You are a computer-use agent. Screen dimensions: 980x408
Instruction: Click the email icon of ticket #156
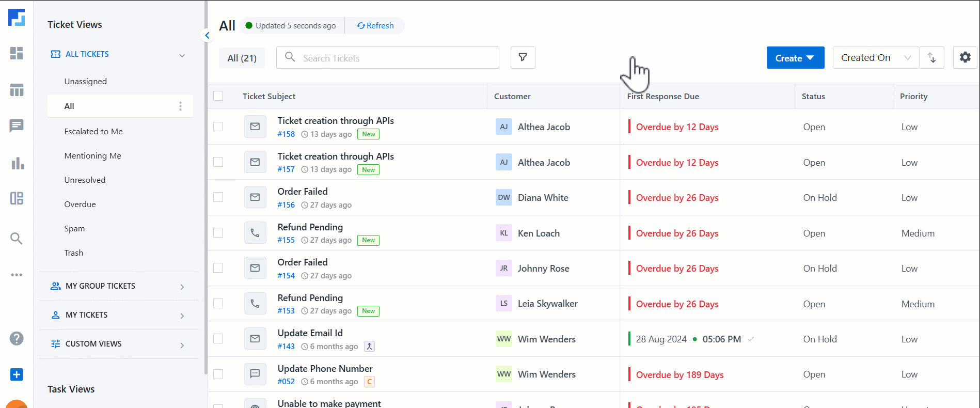click(x=255, y=197)
